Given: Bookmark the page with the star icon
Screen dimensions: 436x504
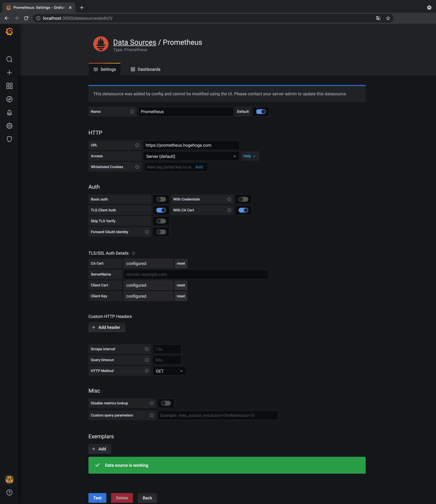Looking at the screenshot, I should (388, 18).
